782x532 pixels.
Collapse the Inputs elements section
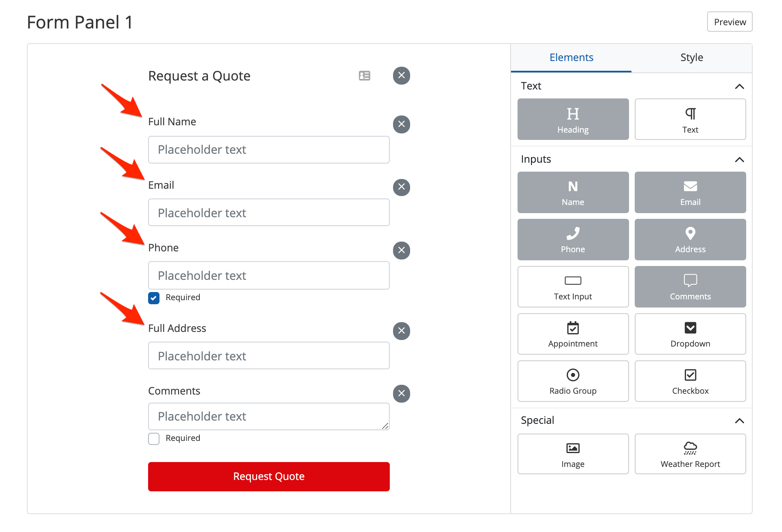739,159
